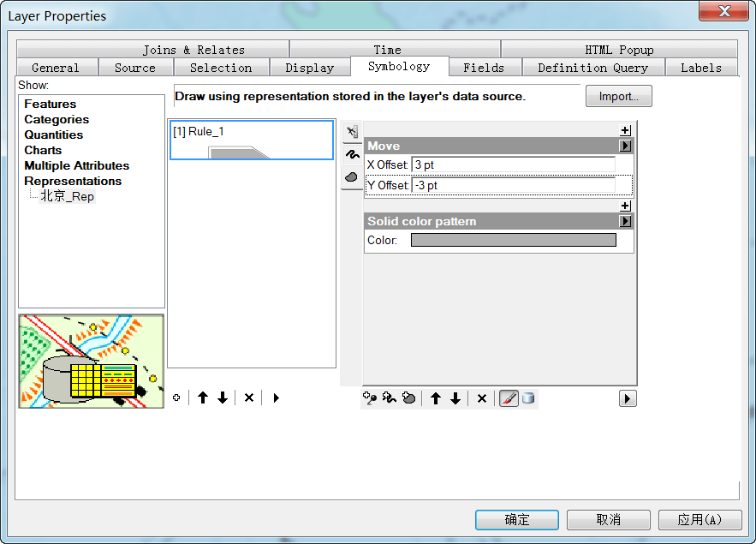Viewport: 756px width, 544px height.
Task: Open the symbol layer options arrow menu
Action: (x=628, y=399)
